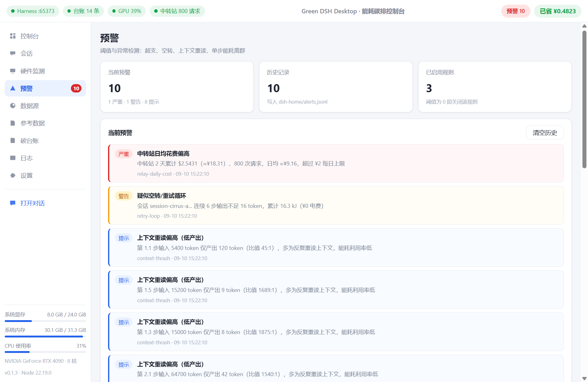Screen dimensions: 588x382
Task: Click the CPU 使用率 usage bar
Action: (x=45, y=352)
